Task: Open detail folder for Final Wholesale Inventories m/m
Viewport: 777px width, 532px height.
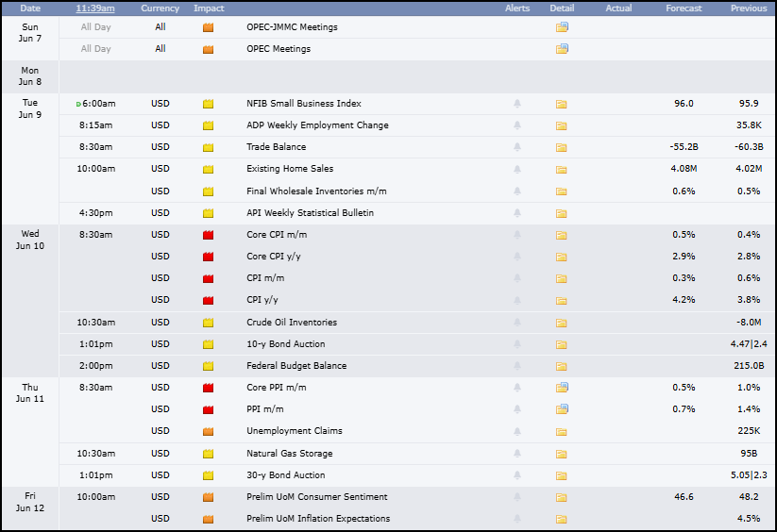Action: click(x=561, y=191)
